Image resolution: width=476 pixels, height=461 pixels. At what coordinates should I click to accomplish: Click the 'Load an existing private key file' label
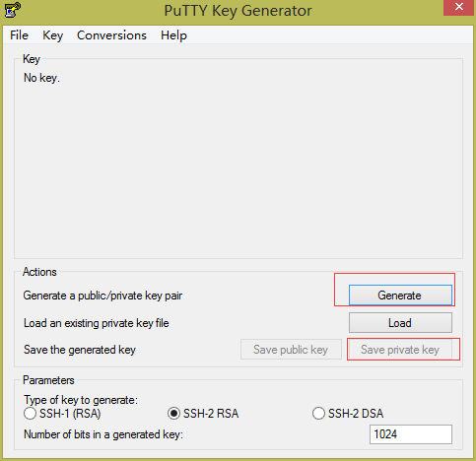click(x=97, y=323)
